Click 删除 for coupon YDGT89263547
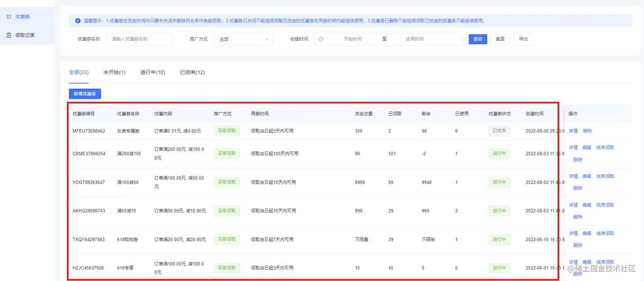This screenshot has width=644, height=281. [x=578, y=188]
